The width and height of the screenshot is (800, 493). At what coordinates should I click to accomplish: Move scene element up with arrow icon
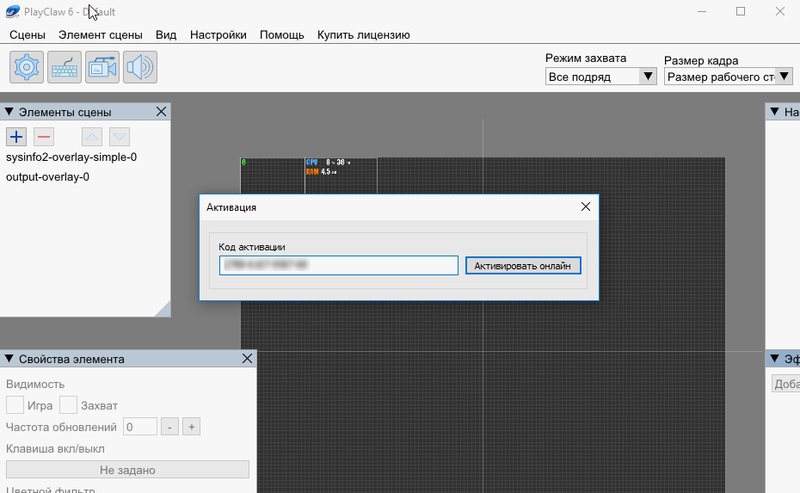point(92,137)
